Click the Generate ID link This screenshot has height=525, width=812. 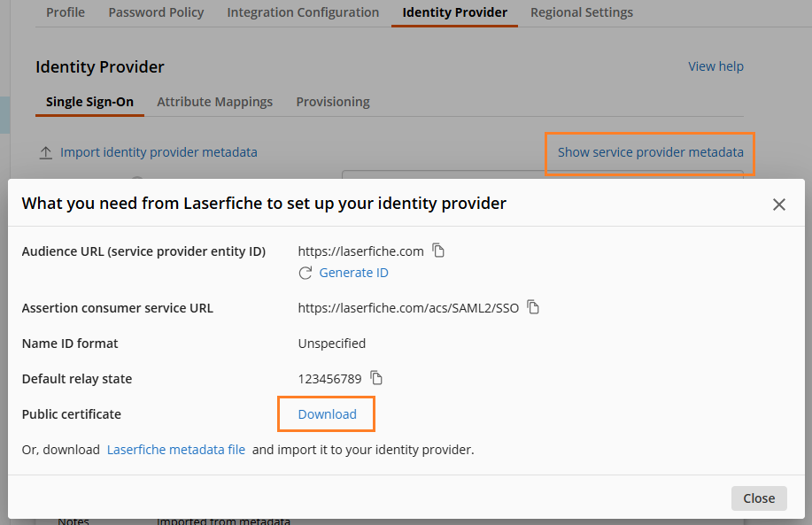coord(352,273)
